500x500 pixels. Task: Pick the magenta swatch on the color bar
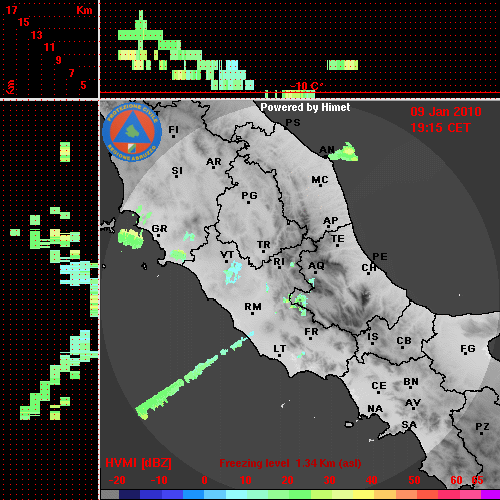(490, 494)
